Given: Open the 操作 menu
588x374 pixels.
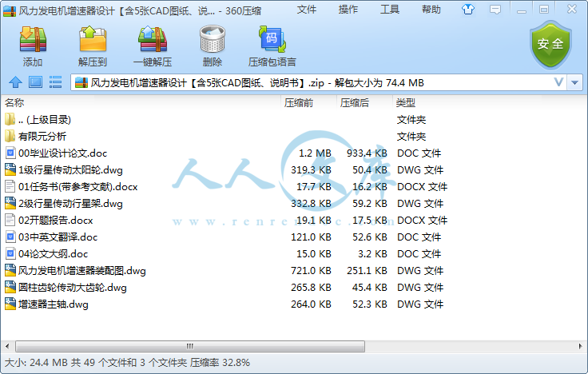Looking at the screenshot, I should (x=348, y=10).
